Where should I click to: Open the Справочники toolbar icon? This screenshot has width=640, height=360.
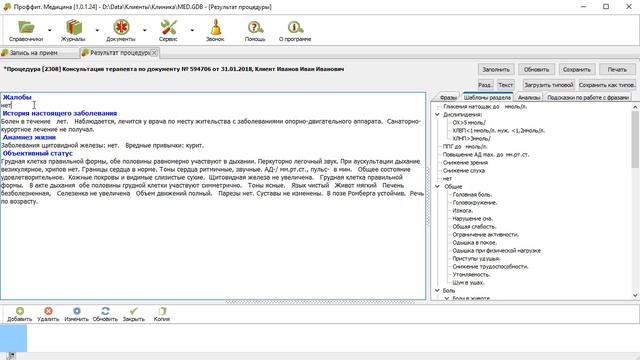tap(26, 27)
